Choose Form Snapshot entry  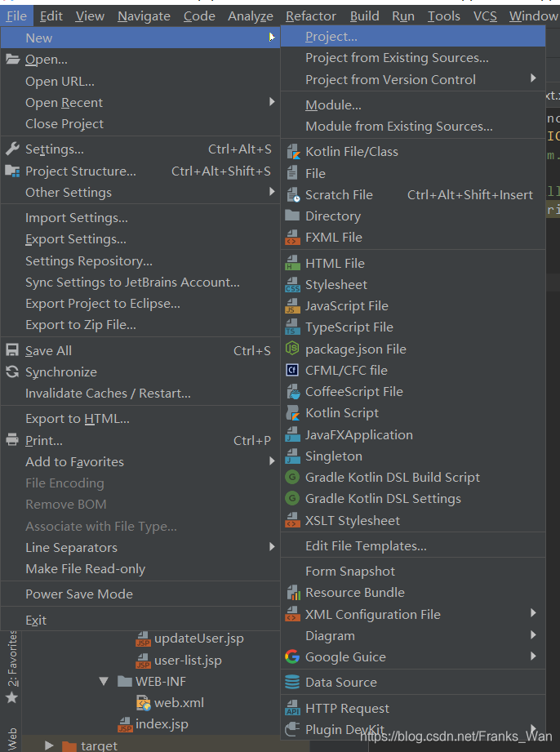[x=413, y=572]
